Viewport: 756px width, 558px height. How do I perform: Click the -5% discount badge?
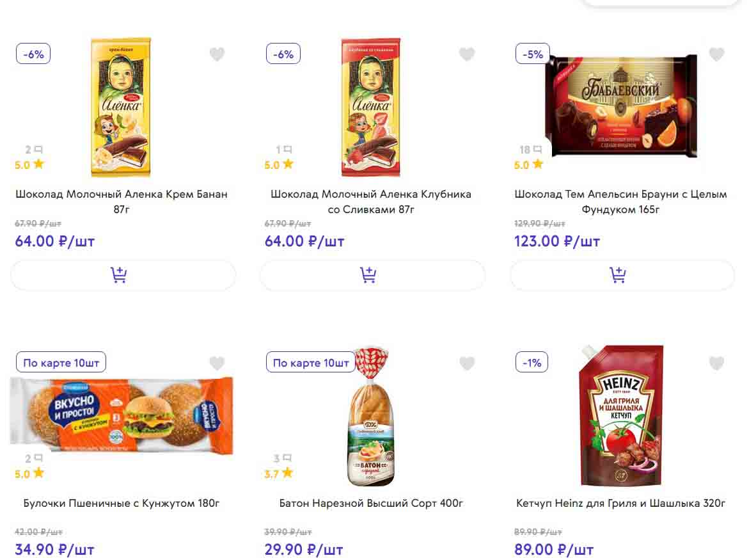533,54
